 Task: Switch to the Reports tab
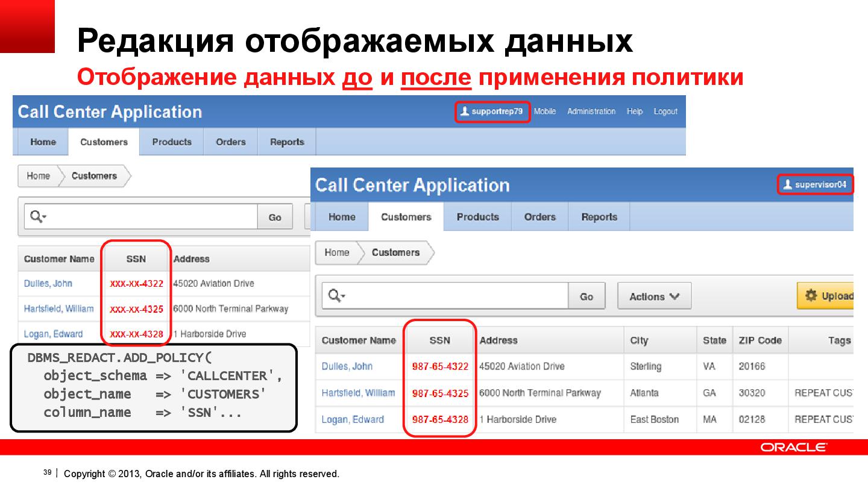point(287,142)
